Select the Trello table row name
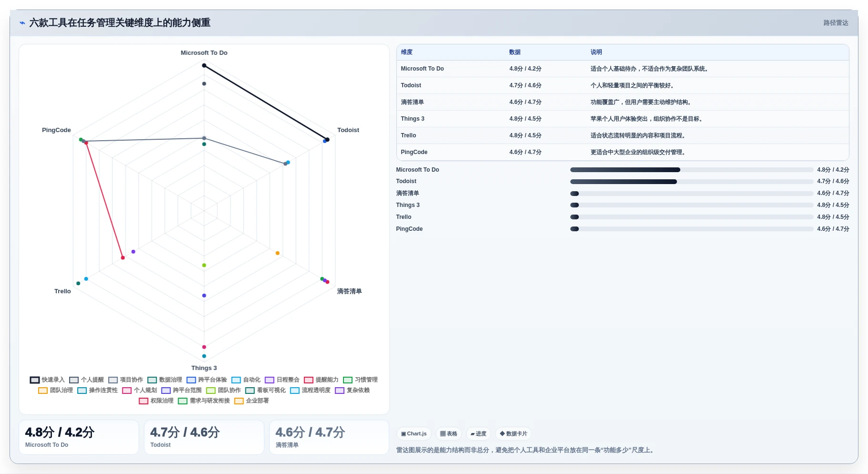Viewport: 868px width, 474px height. point(408,135)
